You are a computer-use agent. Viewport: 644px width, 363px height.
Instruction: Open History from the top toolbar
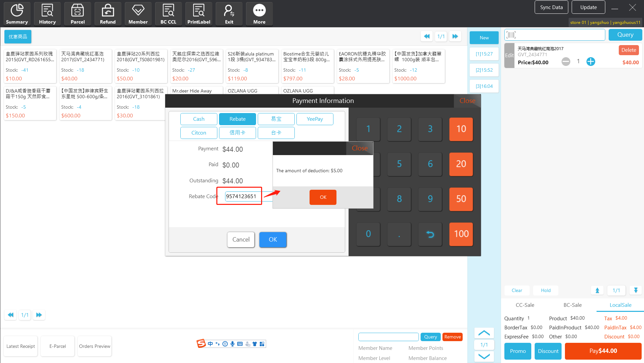[47, 14]
